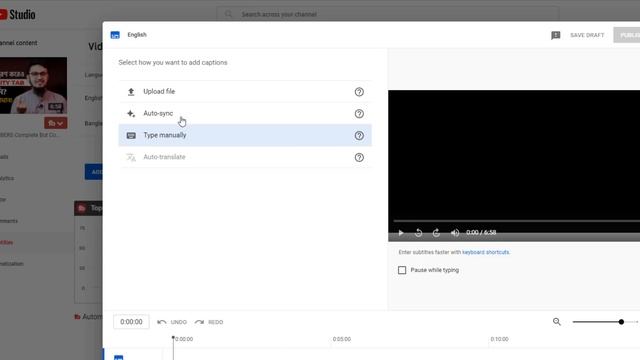640x360 pixels.
Task: Click the English language label
Action: tap(137, 35)
